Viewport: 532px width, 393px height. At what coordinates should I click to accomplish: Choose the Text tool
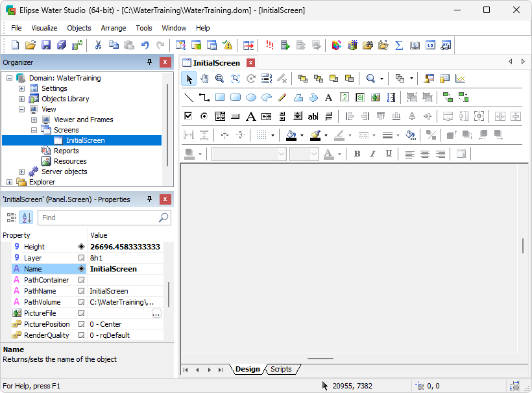(328, 97)
